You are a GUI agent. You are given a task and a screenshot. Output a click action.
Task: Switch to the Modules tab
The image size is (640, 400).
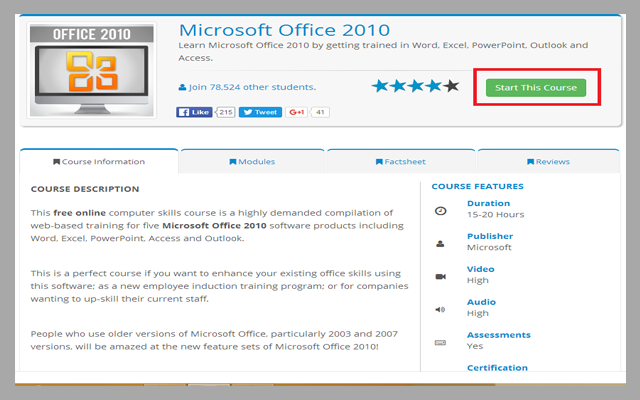[x=252, y=161]
